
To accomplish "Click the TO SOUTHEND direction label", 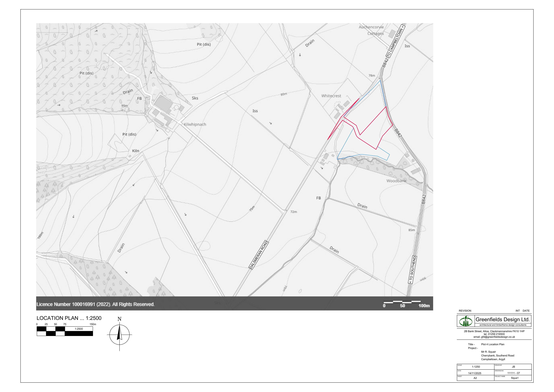I will point(412,270).
